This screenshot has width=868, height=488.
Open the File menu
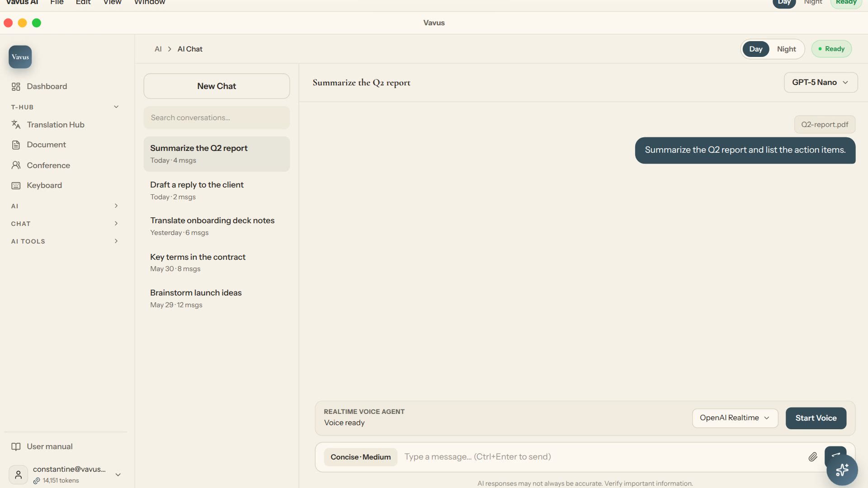pos(57,3)
